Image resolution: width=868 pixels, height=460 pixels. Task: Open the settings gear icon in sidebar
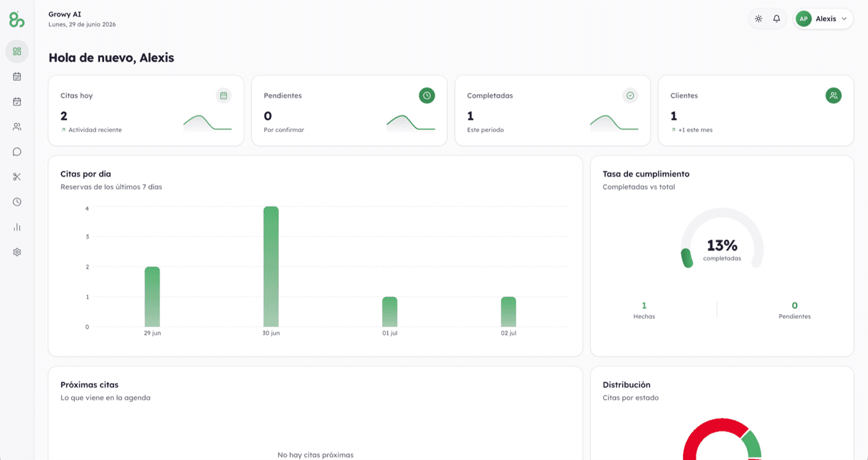click(x=17, y=253)
